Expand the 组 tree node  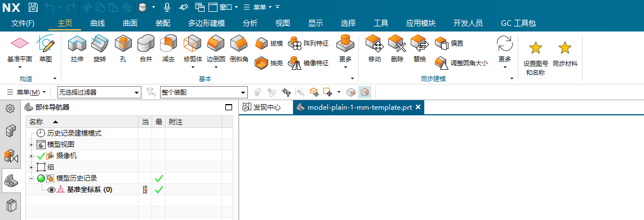(31, 167)
